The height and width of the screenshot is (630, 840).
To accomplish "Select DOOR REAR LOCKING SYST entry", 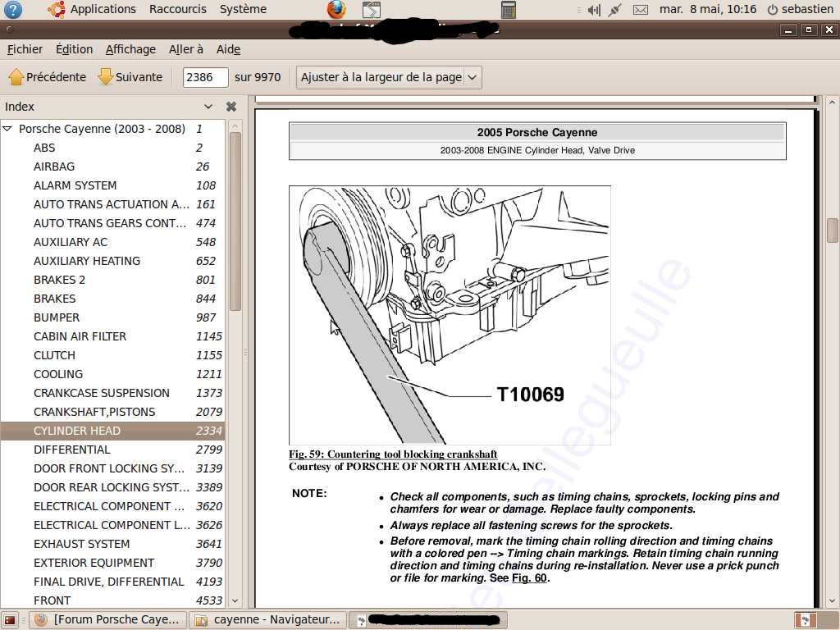I will tap(112, 487).
